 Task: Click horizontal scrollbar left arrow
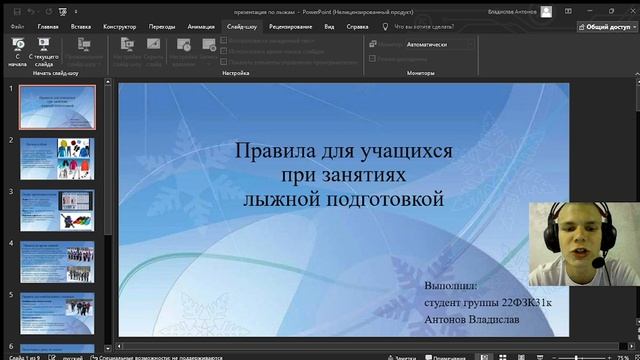tap(119, 346)
